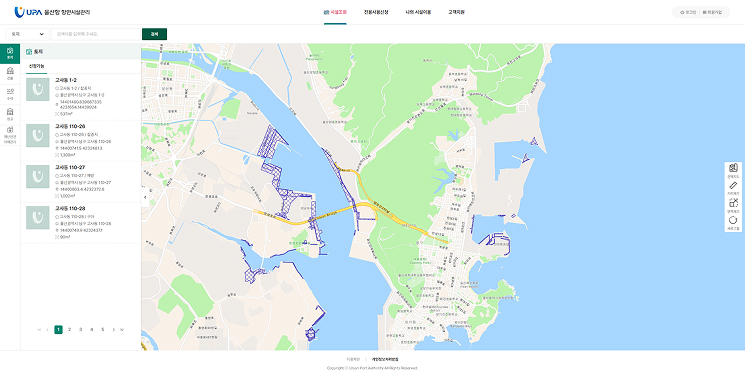Click the 1,308㎡ area value

pyautogui.click(x=66, y=155)
